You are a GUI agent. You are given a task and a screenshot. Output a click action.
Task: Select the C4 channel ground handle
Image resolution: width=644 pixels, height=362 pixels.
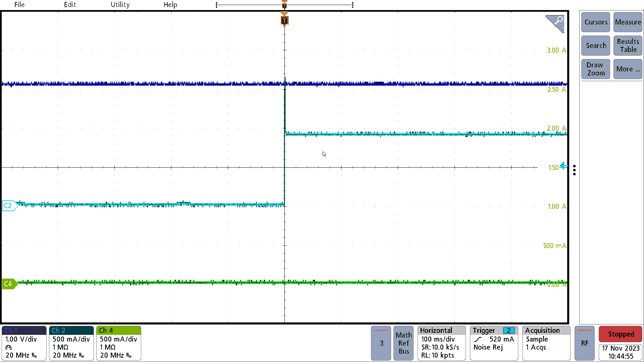pos(9,284)
